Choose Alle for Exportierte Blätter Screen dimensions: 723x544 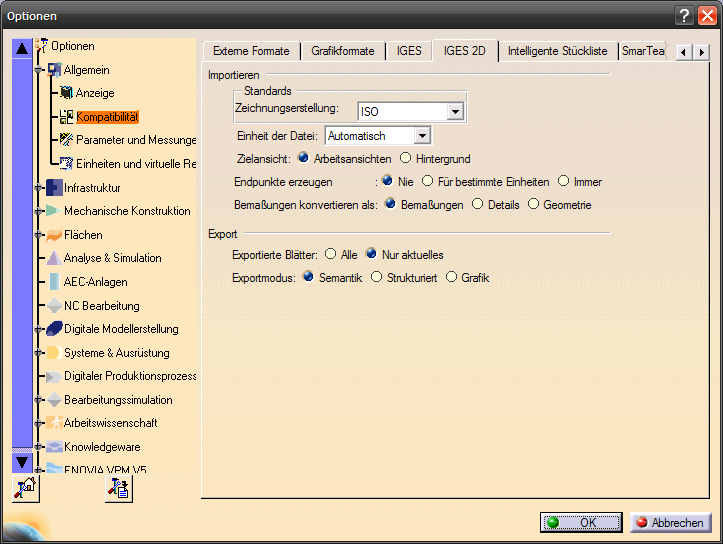(330, 254)
